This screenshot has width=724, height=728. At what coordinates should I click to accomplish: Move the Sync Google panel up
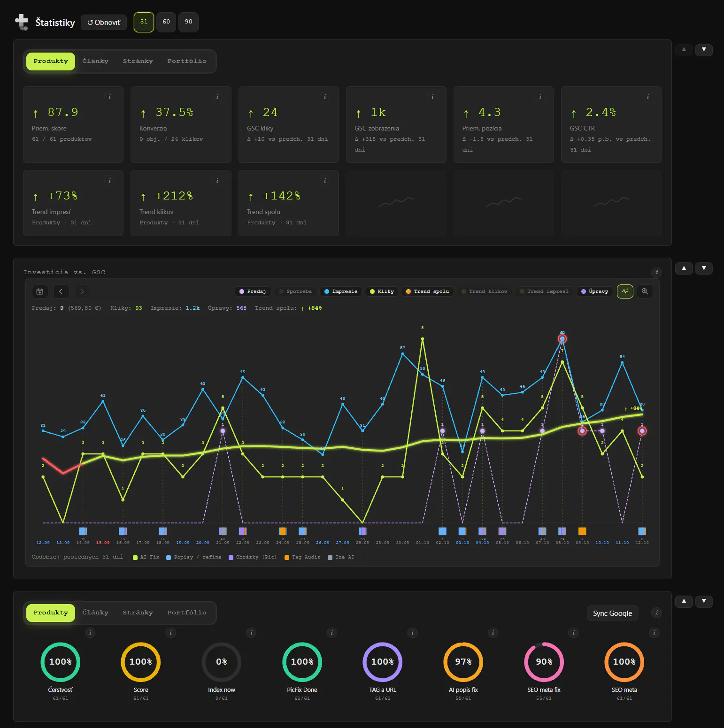coord(684,601)
